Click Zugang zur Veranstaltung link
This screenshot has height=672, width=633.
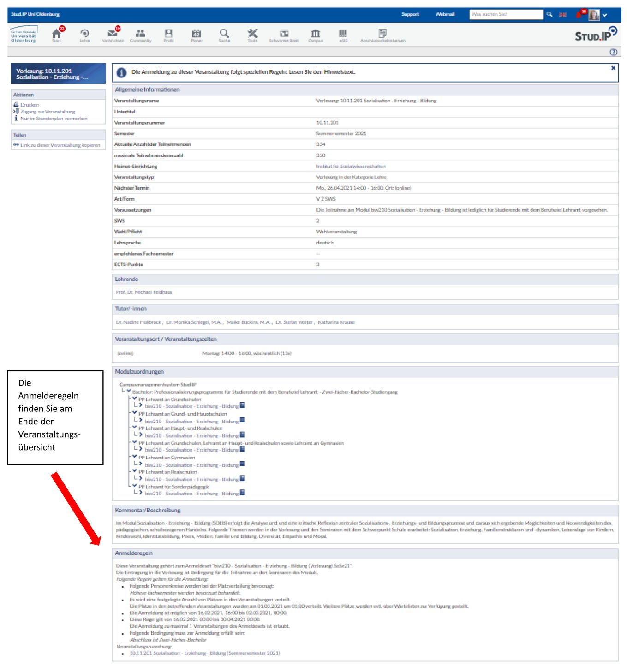(x=47, y=112)
